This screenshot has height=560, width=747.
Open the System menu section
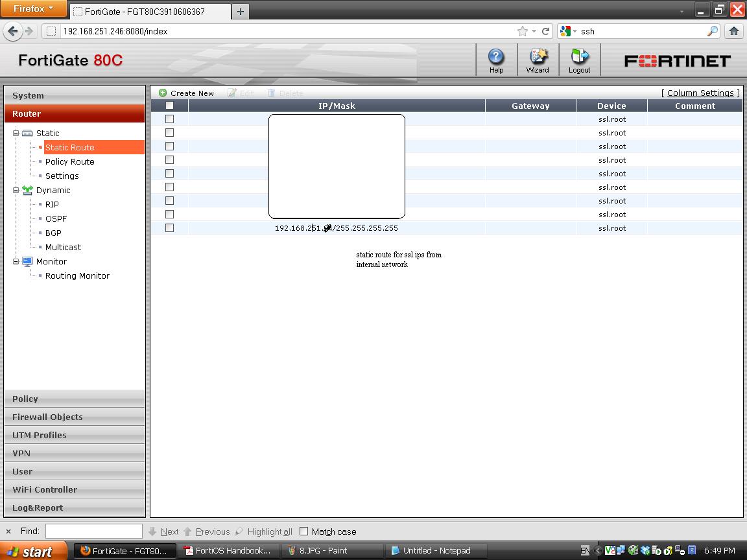(75, 95)
